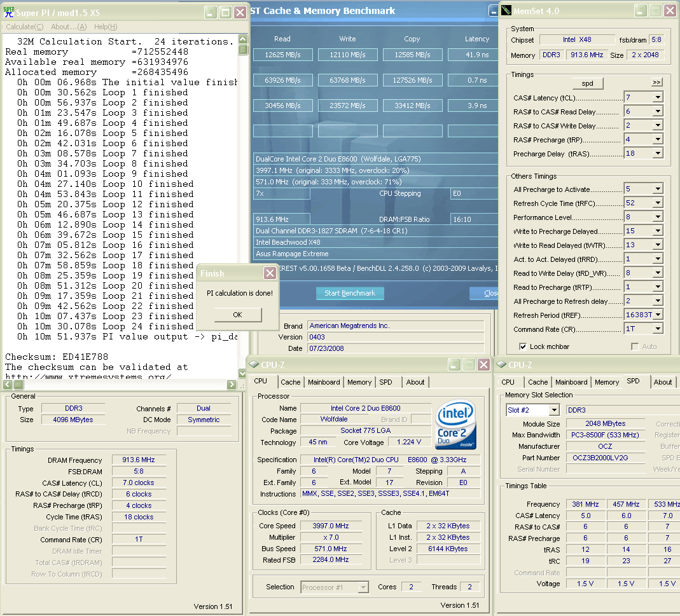Image resolution: width=680 pixels, height=616 pixels.
Task: Click the CPU-Z window title icon in middle window
Action: (x=254, y=364)
